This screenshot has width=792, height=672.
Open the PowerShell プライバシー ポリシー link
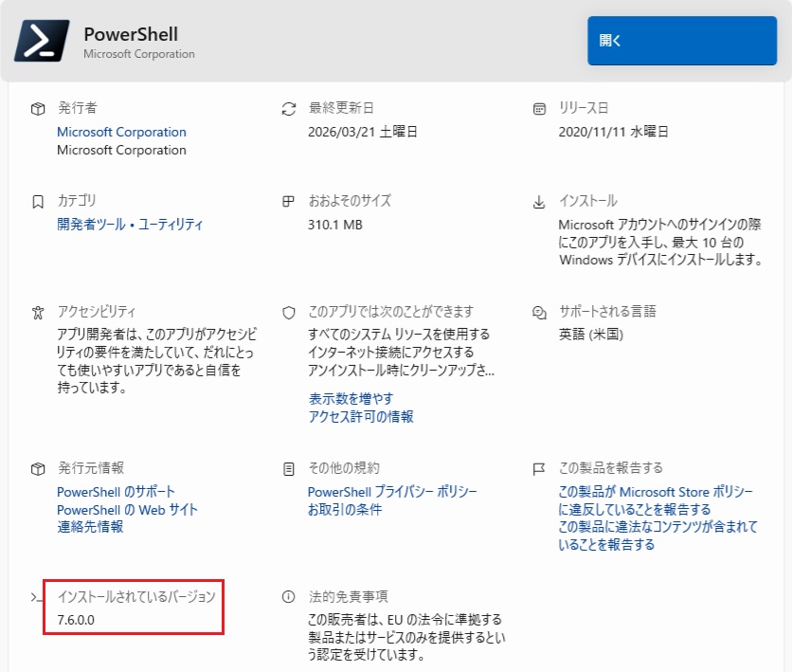click(392, 492)
